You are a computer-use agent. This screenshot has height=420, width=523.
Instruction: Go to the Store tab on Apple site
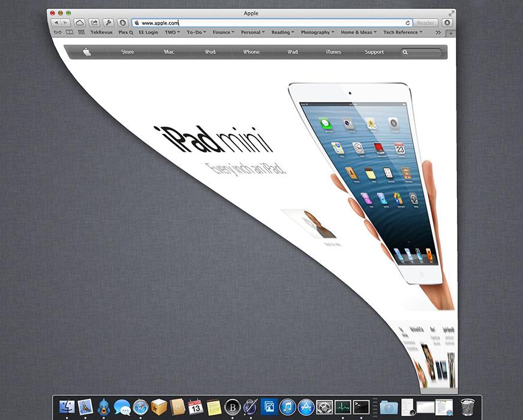pyautogui.click(x=128, y=52)
